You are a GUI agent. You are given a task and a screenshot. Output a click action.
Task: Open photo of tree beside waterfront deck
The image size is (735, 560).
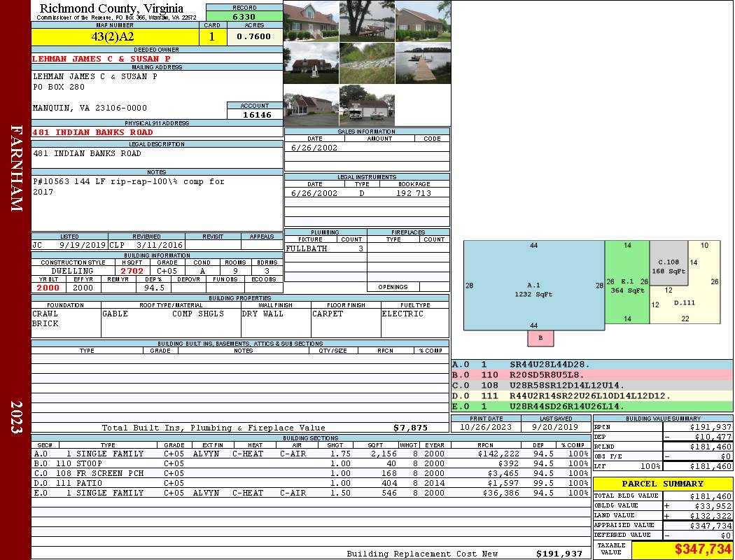(367, 21)
